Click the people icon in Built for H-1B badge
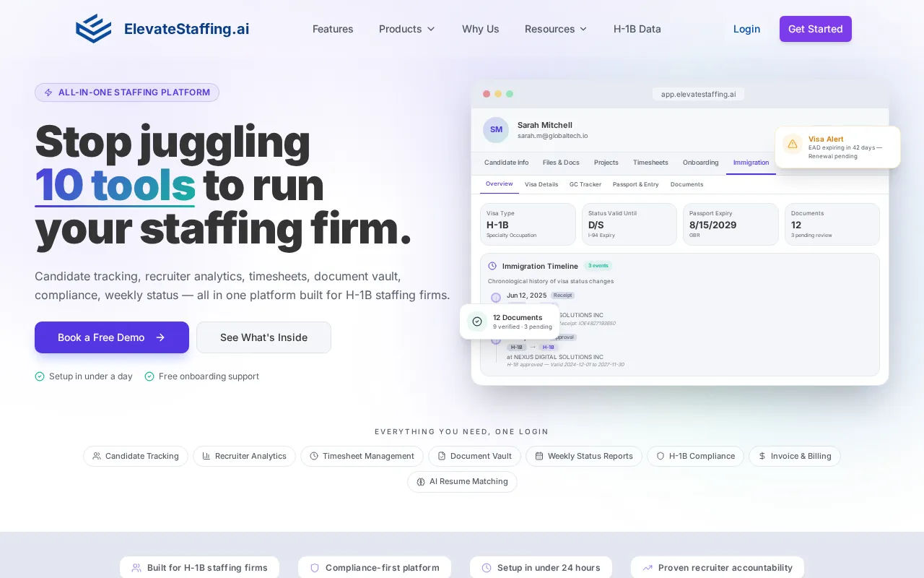 pos(136,568)
